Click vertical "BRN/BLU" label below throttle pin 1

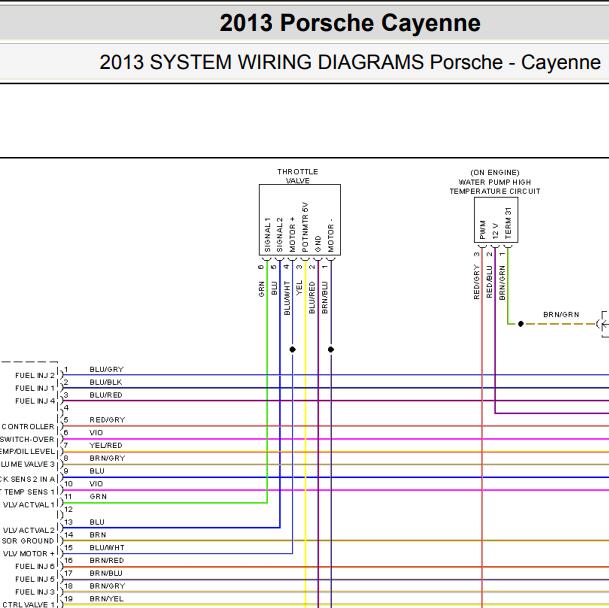pyautogui.click(x=325, y=298)
